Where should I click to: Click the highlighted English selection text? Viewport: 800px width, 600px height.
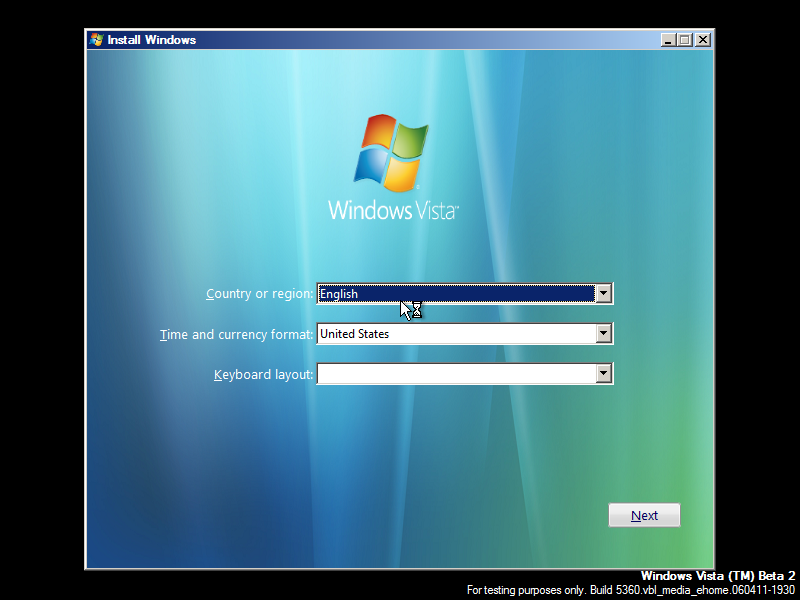(x=340, y=293)
